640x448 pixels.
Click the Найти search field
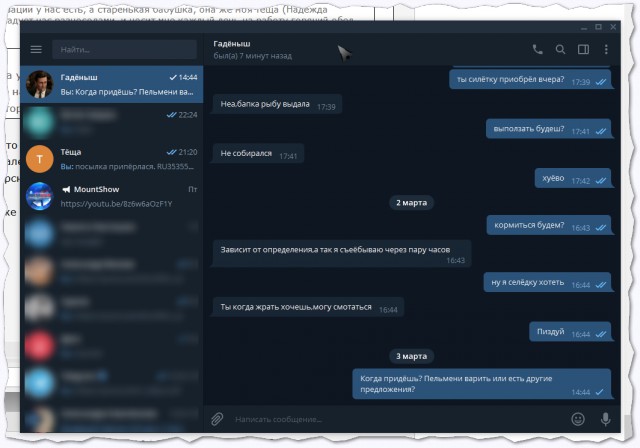click(x=124, y=50)
